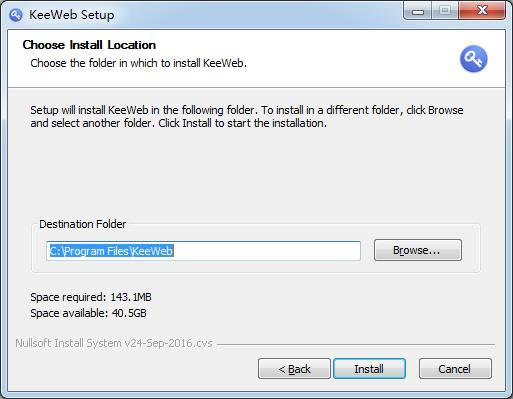This screenshot has height=399, width=513.
Task: Click the Space available 40.5GB text
Action: coord(88,313)
